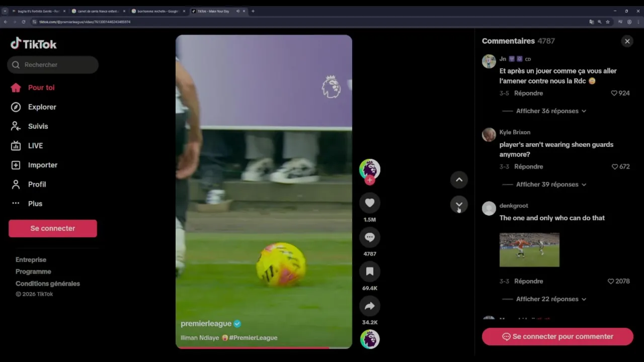Click the #PremierLeague hashtag
The image size is (644, 362).
point(253,338)
